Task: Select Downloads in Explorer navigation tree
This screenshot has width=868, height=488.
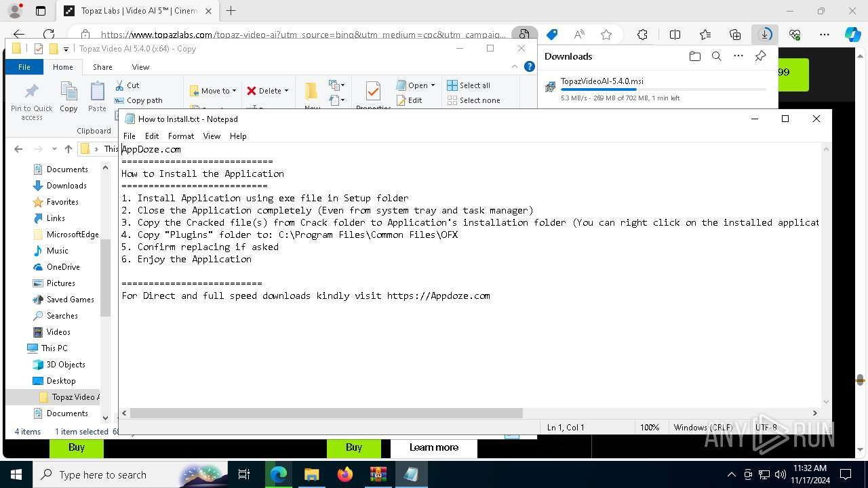Action: tap(66, 186)
